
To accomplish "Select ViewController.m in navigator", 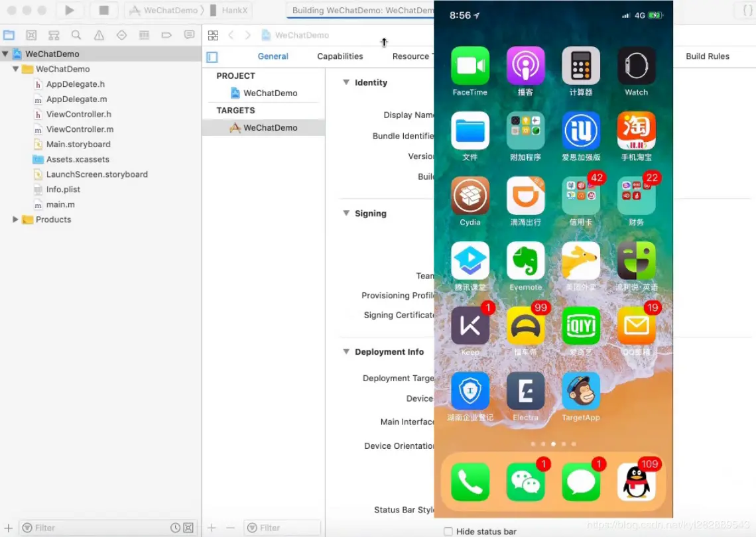I will (x=80, y=129).
